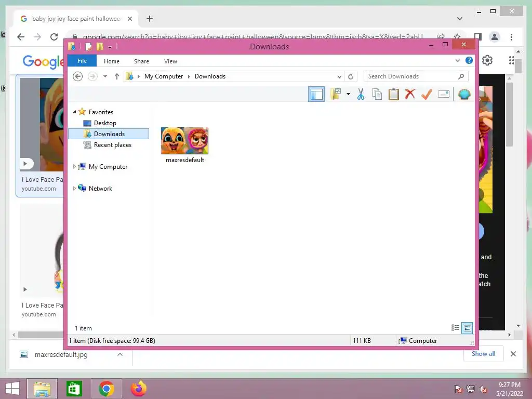
Task: Open the File ribbon tab
Action: click(82, 61)
